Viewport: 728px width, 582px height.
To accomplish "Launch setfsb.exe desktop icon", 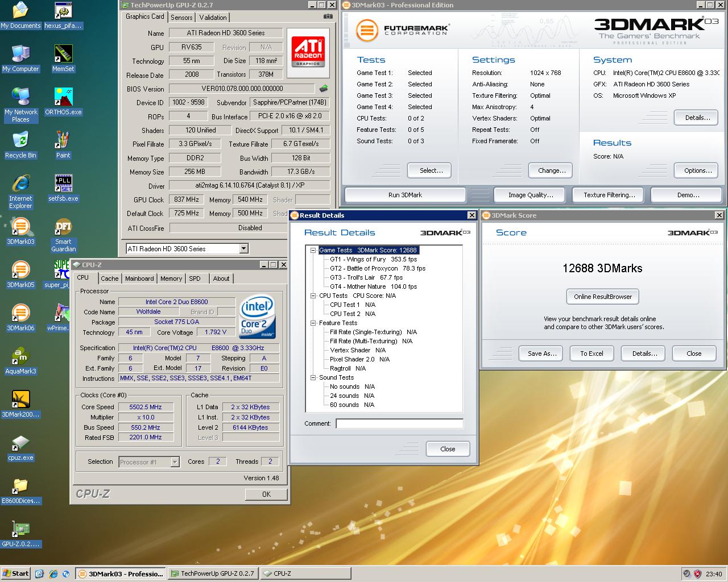I will tap(63, 189).
